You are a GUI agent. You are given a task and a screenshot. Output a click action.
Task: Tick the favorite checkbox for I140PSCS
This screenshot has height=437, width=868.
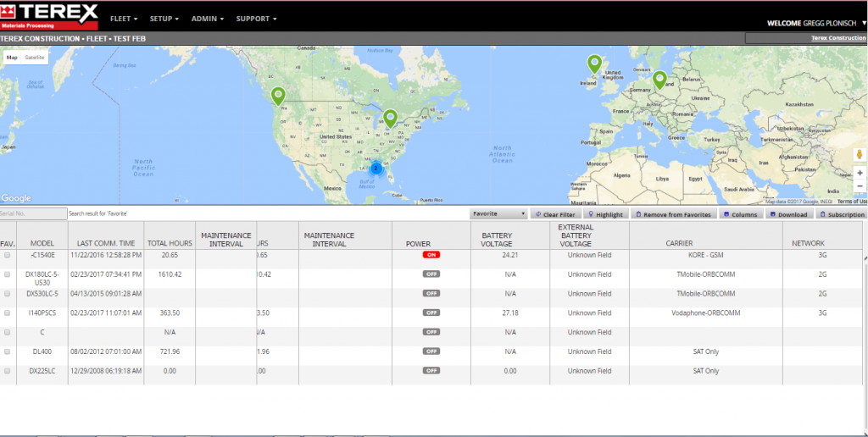pos(7,313)
